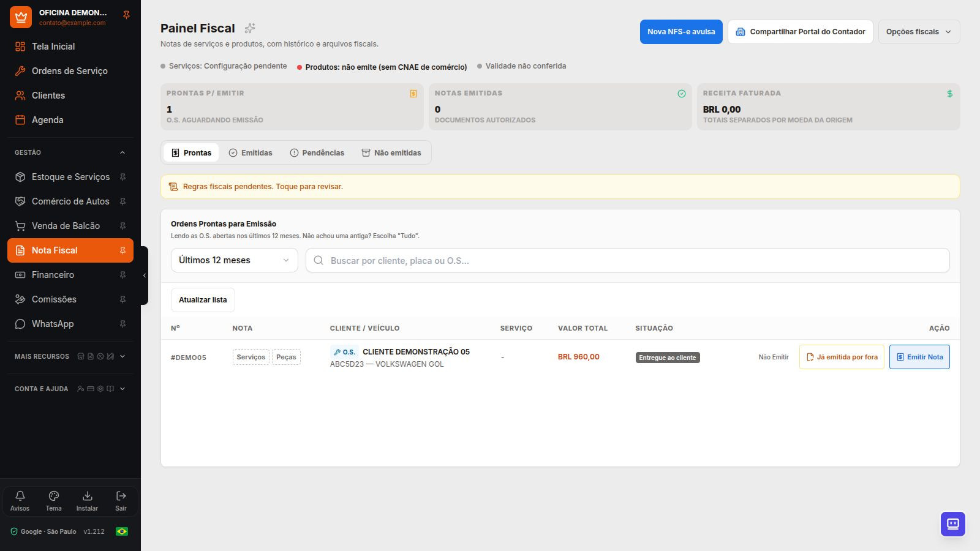Click the search field for cliente, placa ou O.S.

coord(627,260)
